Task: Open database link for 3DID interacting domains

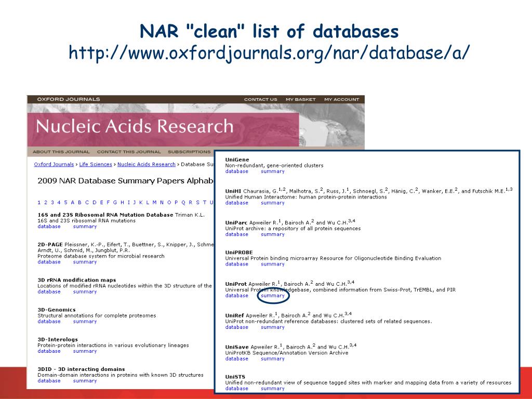Action: pos(49,381)
